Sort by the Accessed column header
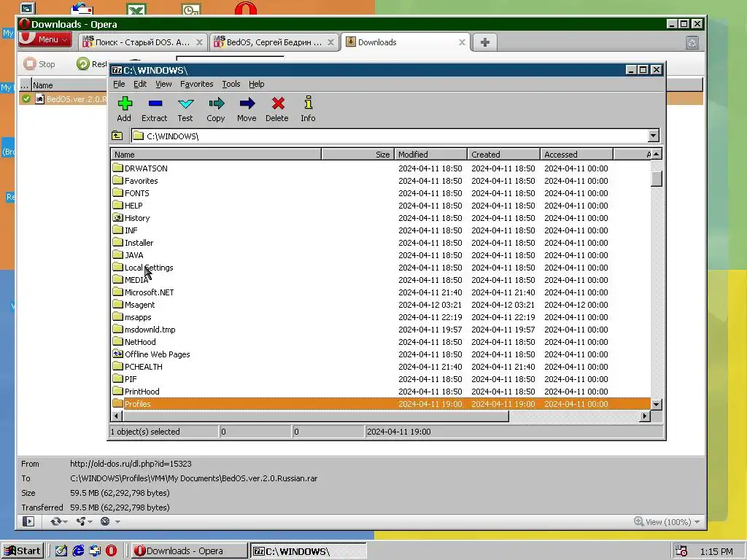 [x=576, y=155]
